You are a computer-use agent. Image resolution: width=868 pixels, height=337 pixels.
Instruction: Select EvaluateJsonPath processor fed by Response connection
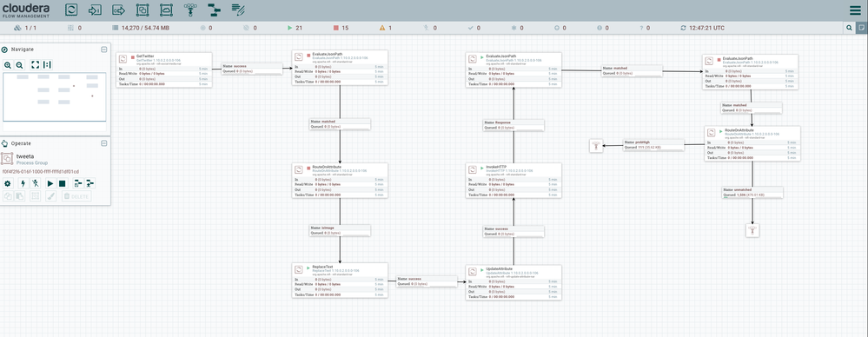tap(514, 69)
